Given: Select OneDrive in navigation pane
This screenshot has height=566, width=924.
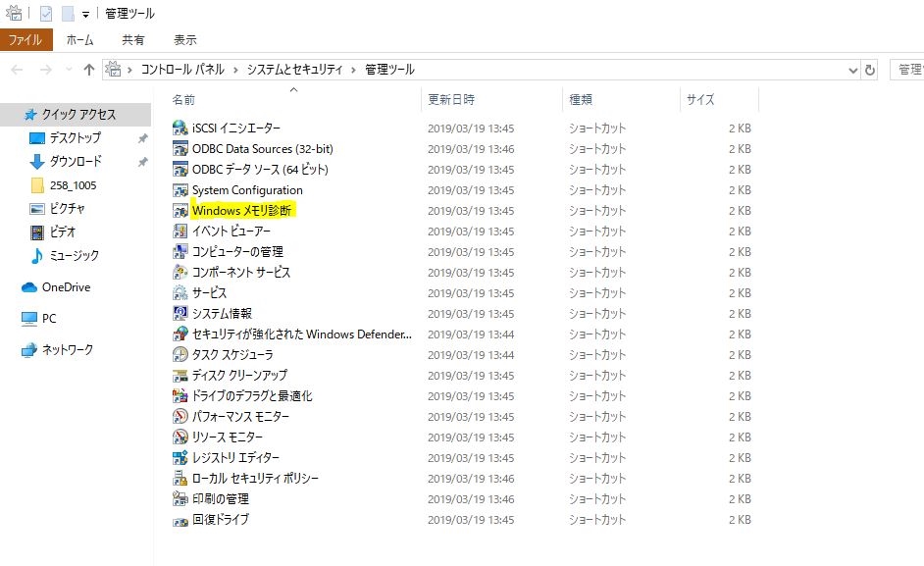Looking at the screenshot, I should (66, 287).
